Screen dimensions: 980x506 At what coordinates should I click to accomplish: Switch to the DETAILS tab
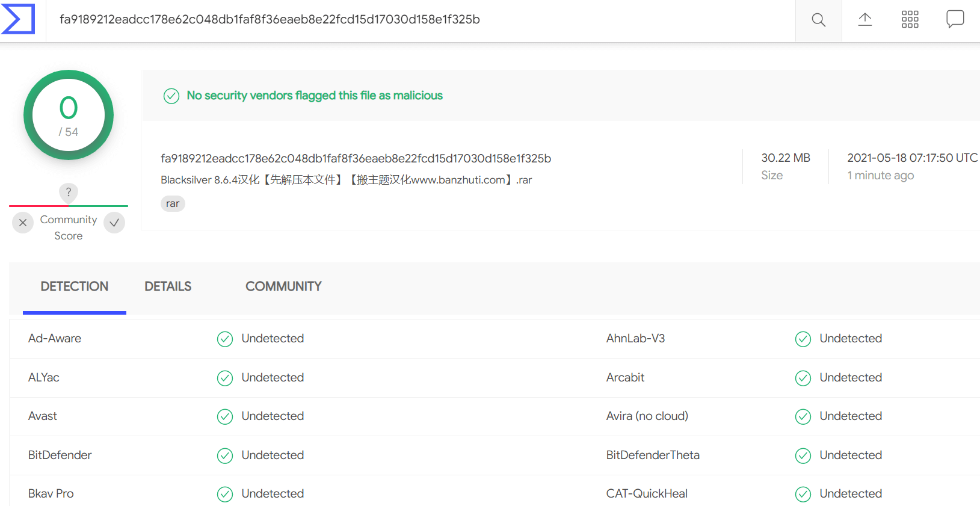click(x=168, y=286)
